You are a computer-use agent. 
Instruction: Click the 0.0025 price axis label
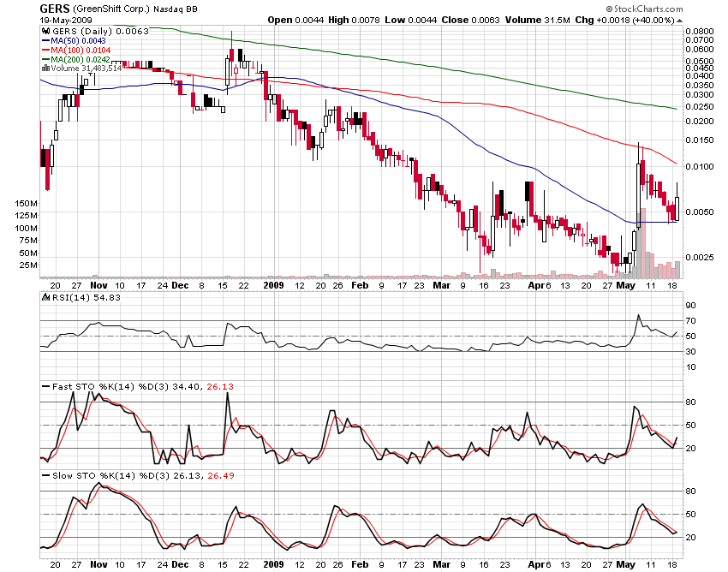[700, 257]
